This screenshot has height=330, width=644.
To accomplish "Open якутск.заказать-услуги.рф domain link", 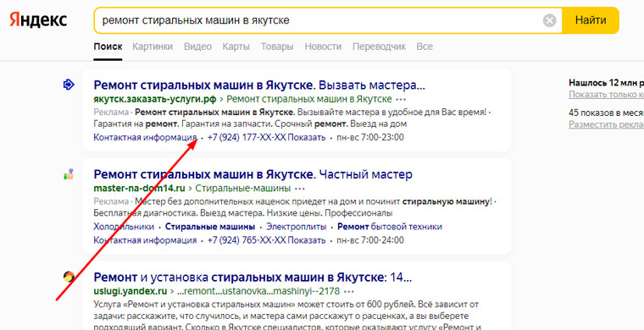I will (155, 99).
